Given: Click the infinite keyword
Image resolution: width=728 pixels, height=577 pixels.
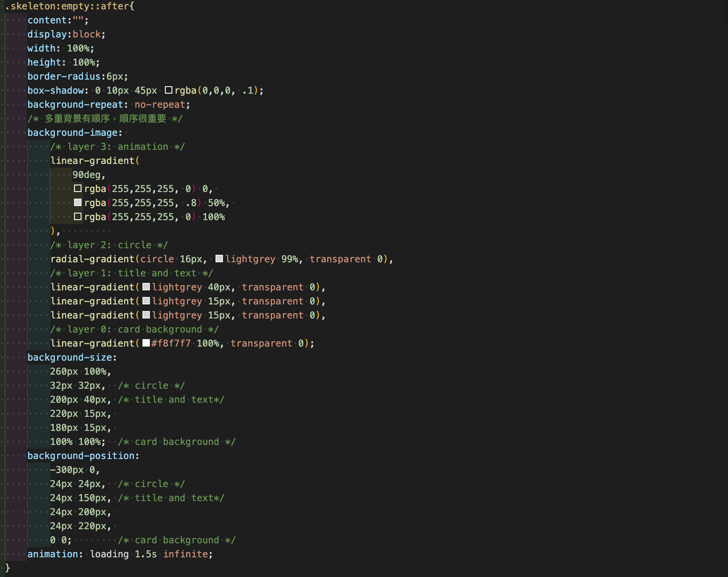Looking at the screenshot, I should [186, 554].
